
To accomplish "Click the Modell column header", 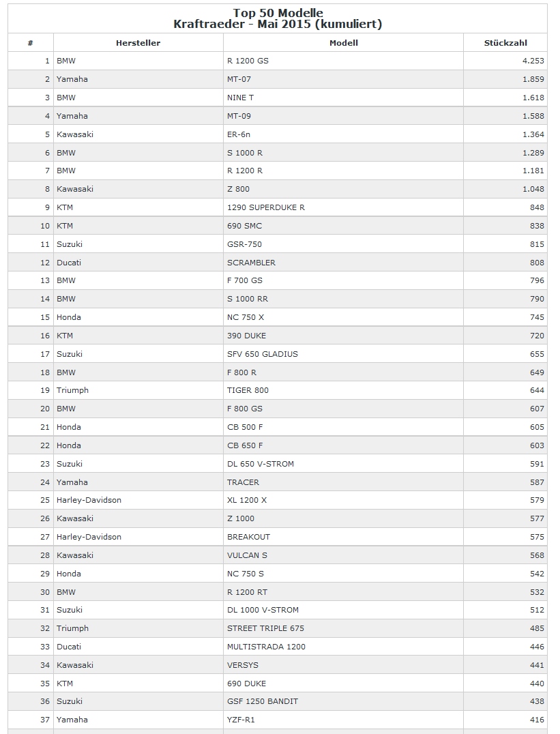I will 343,43.
